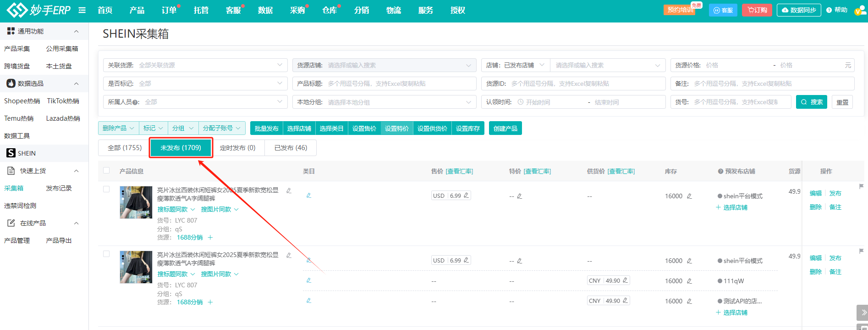Open first product thumbnail image
Image resolution: width=868 pixels, height=330 pixels.
click(136, 202)
